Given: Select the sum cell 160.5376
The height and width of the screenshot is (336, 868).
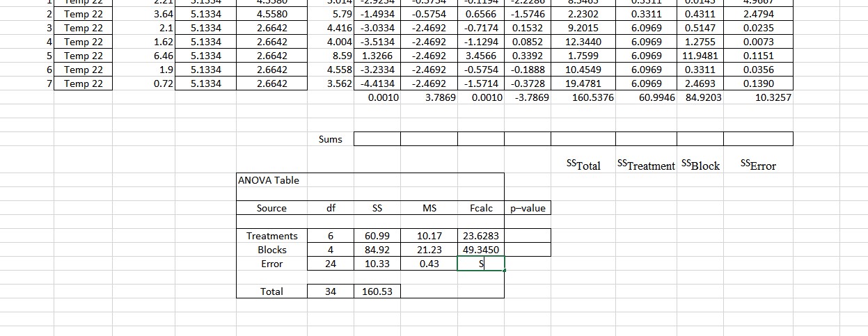Looking at the screenshot, I should click(x=583, y=98).
